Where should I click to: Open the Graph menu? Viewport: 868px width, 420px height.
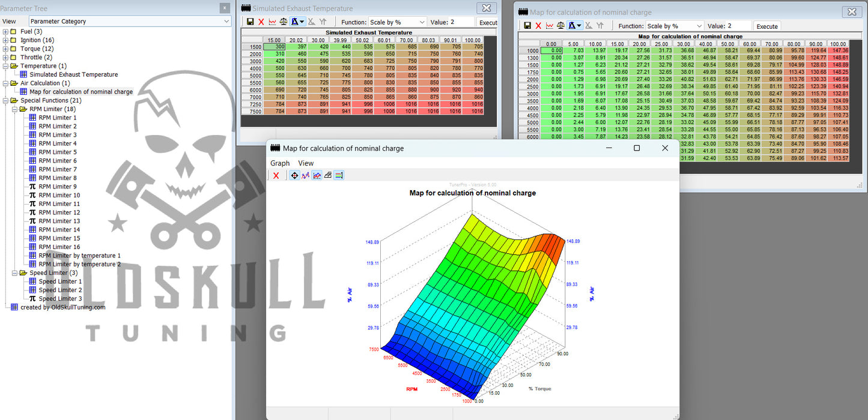[x=279, y=163]
